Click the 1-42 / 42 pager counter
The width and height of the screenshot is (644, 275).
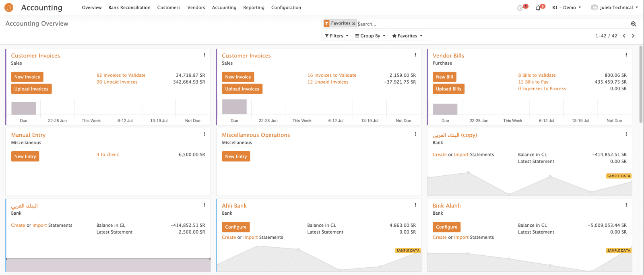[x=606, y=36]
